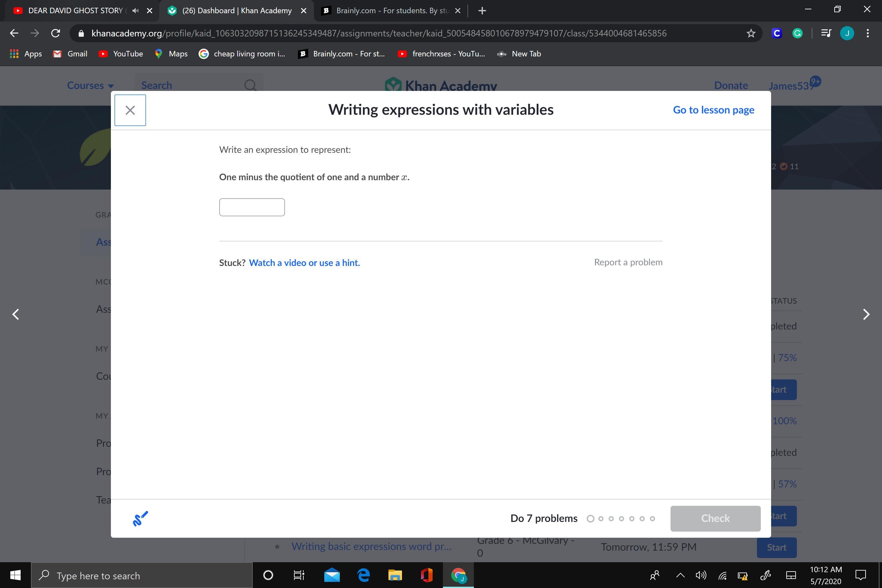Open Chrome menu three dots
Image resolution: width=882 pixels, height=588 pixels.
coord(868,34)
